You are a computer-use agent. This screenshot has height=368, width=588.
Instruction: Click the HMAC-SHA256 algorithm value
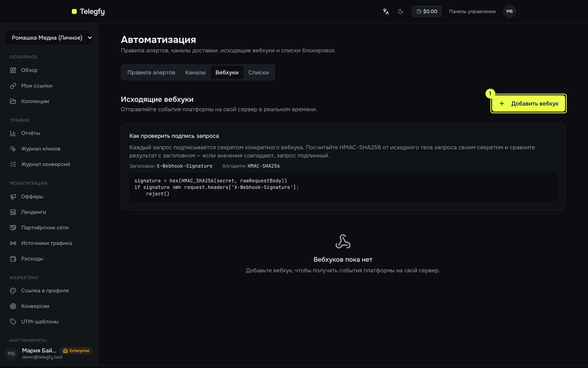coord(264,166)
